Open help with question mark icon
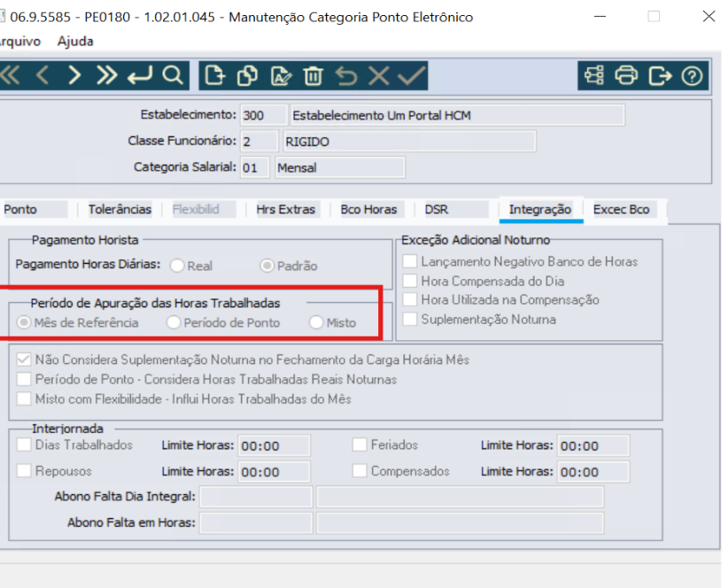 pos(692,75)
